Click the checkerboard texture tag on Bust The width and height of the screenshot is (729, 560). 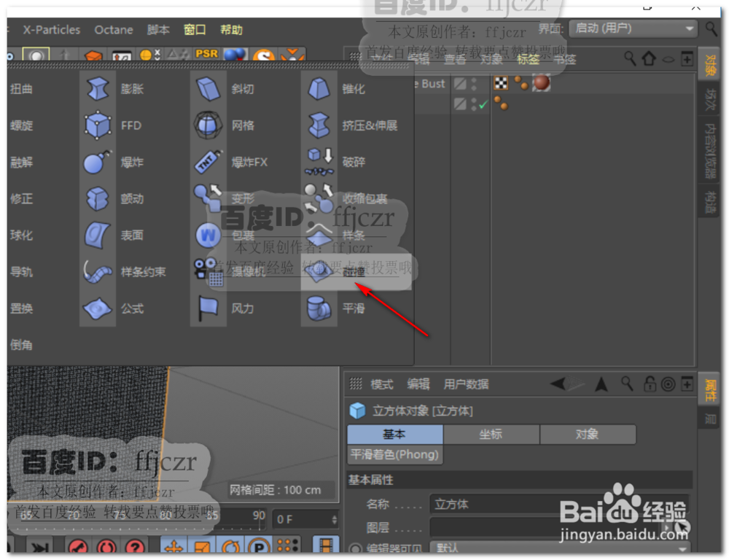tap(501, 83)
